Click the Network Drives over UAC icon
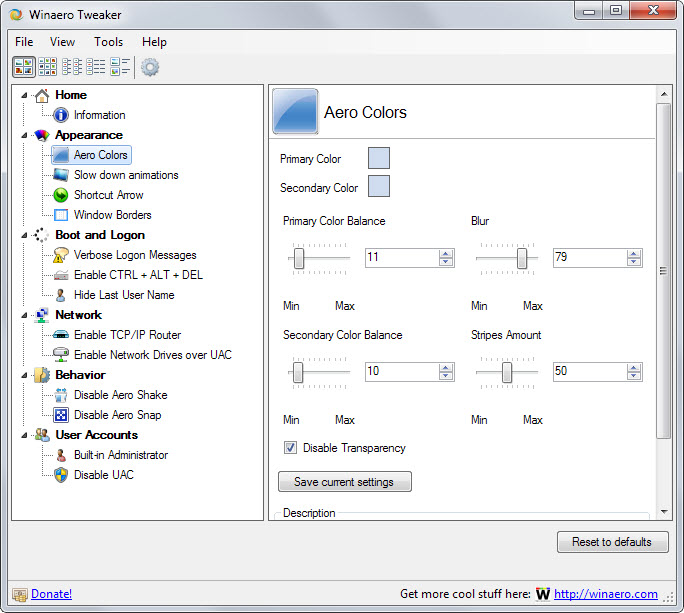 [x=61, y=355]
